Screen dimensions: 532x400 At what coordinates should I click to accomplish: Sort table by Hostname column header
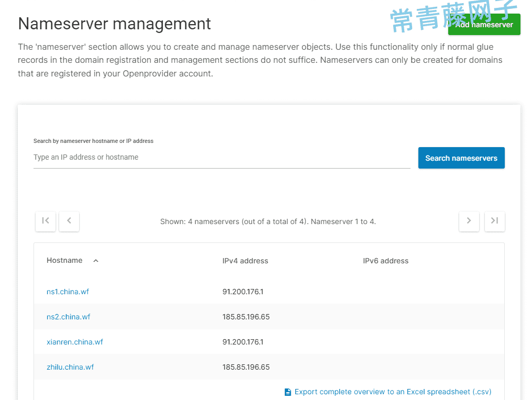click(x=64, y=260)
